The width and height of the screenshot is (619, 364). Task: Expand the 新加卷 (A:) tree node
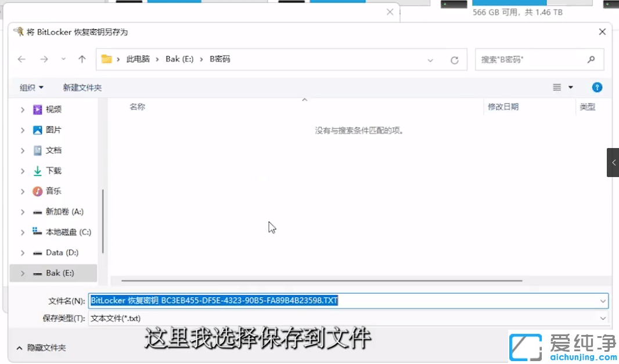click(x=23, y=212)
